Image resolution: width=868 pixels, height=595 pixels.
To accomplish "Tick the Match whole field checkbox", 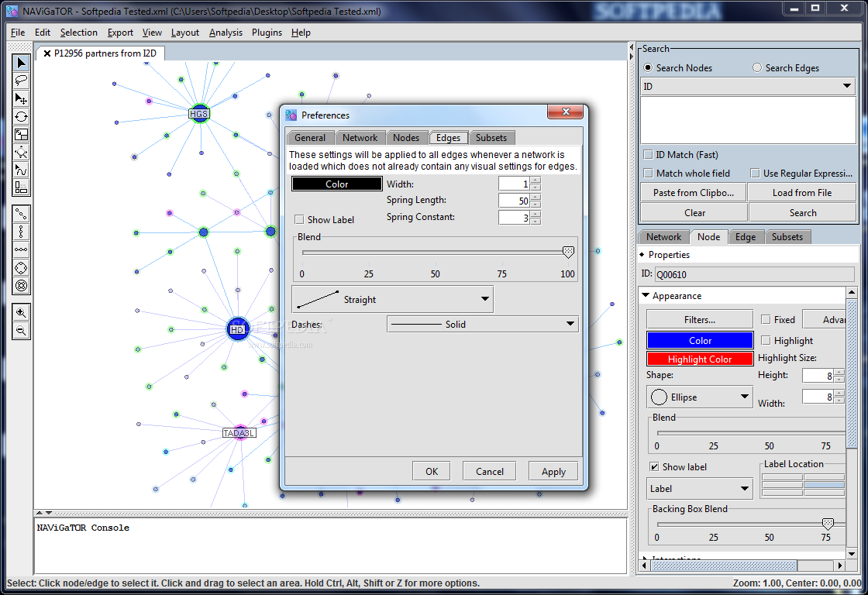I will [648, 174].
